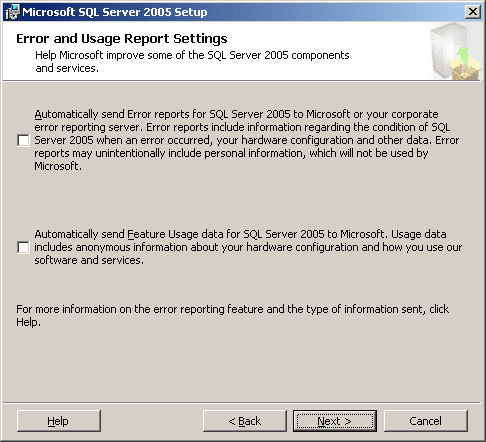Click the 'Error and Usage Report Settings' heading
Viewport: 486px width, 442px height.
coord(122,39)
